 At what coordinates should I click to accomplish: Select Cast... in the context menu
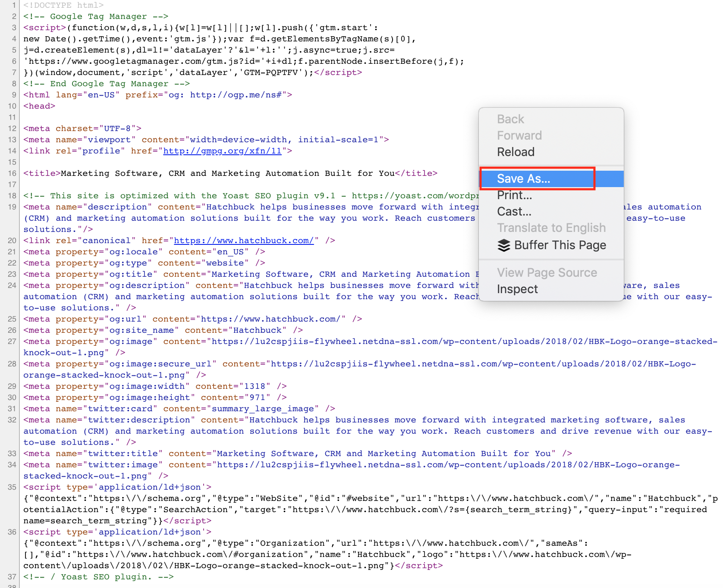(x=551, y=212)
